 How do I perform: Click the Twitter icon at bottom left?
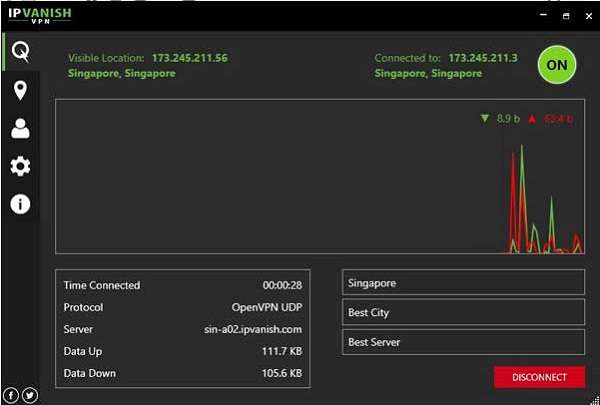(x=30, y=395)
